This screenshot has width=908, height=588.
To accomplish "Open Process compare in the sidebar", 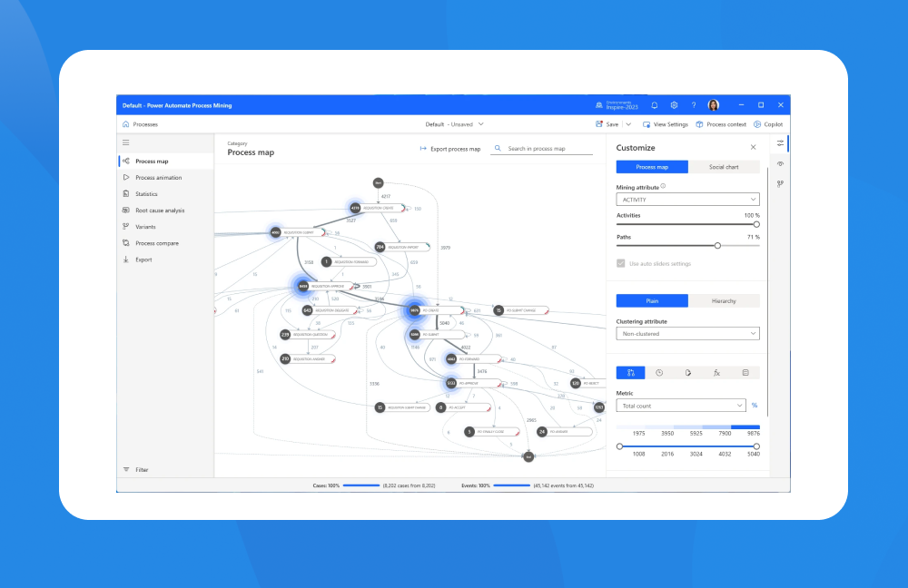I will coord(166,243).
